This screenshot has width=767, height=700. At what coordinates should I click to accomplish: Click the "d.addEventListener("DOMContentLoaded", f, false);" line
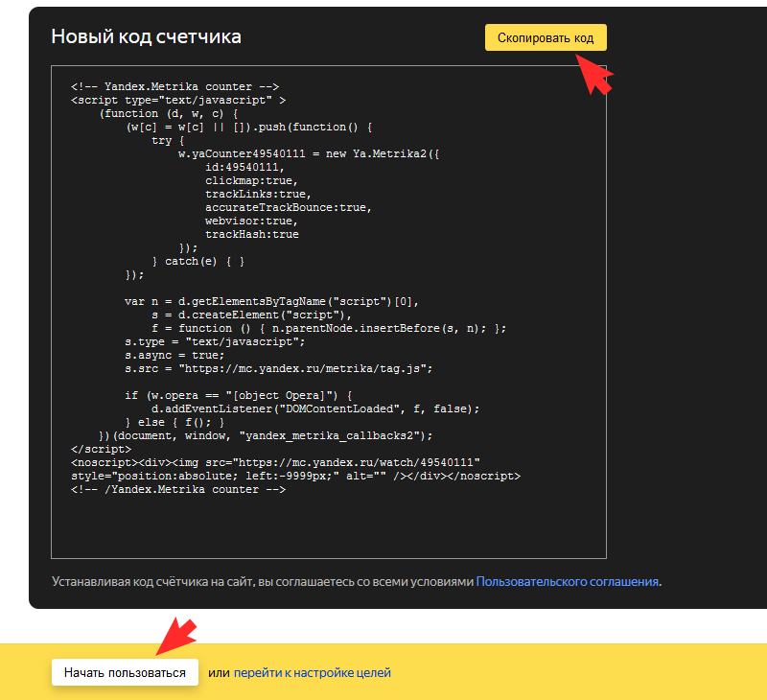tap(315, 408)
